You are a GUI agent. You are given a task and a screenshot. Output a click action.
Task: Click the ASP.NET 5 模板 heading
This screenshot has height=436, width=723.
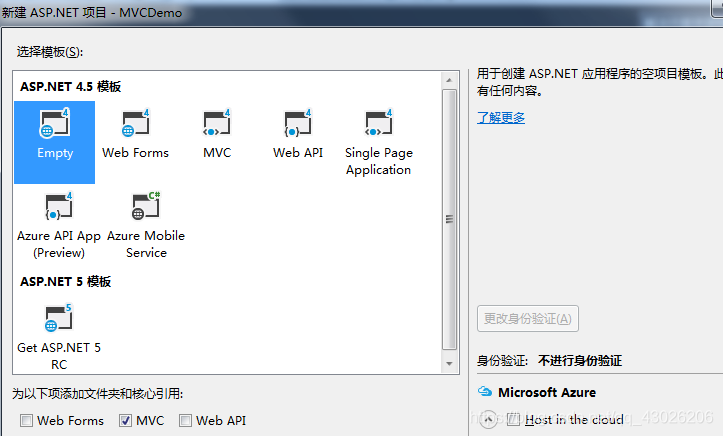(x=65, y=282)
